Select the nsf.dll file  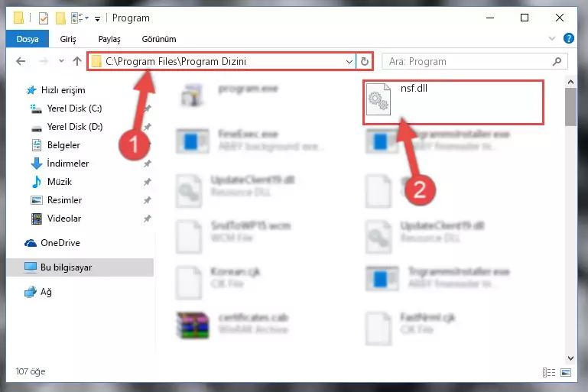click(x=453, y=102)
